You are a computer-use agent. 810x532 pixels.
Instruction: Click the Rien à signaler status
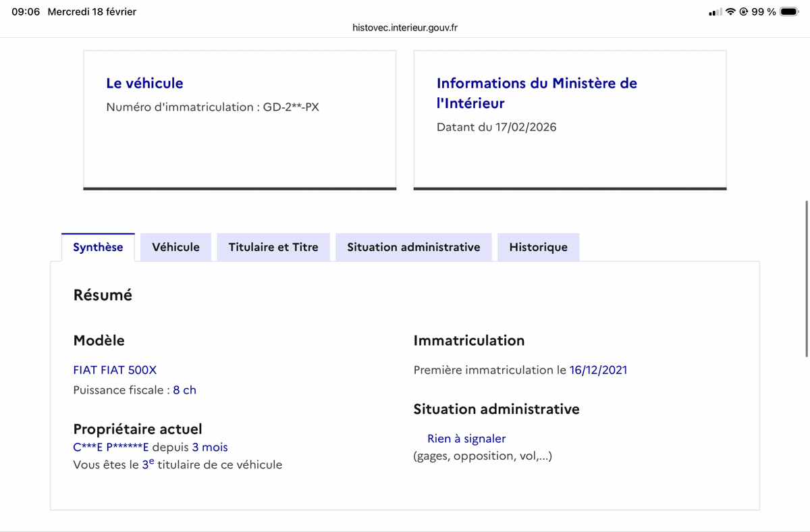point(466,439)
